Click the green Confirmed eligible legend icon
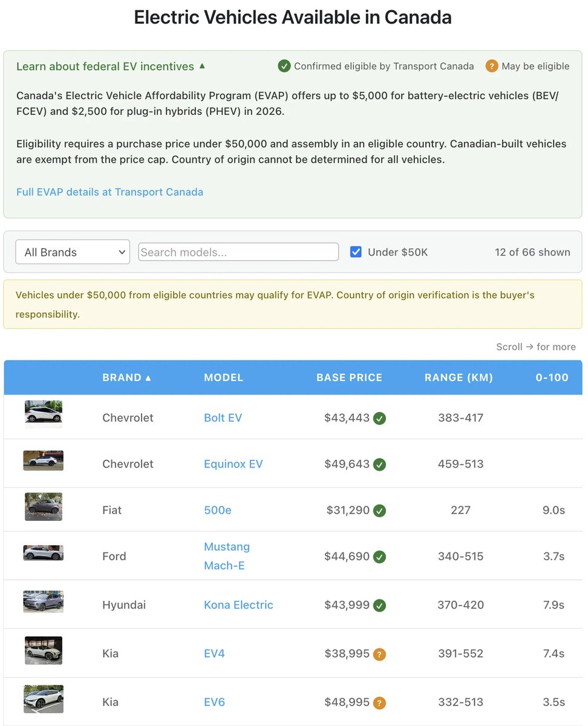This screenshot has height=726, width=588. pos(284,67)
